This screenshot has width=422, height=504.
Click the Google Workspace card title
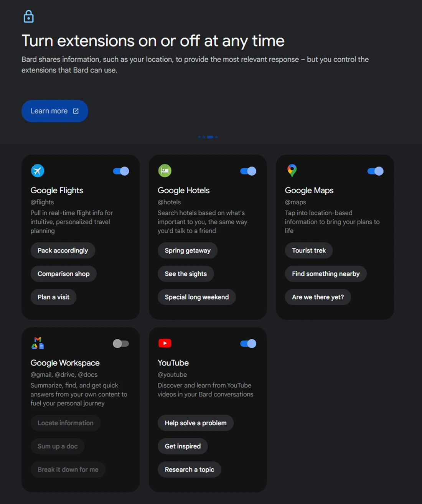click(x=65, y=363)
